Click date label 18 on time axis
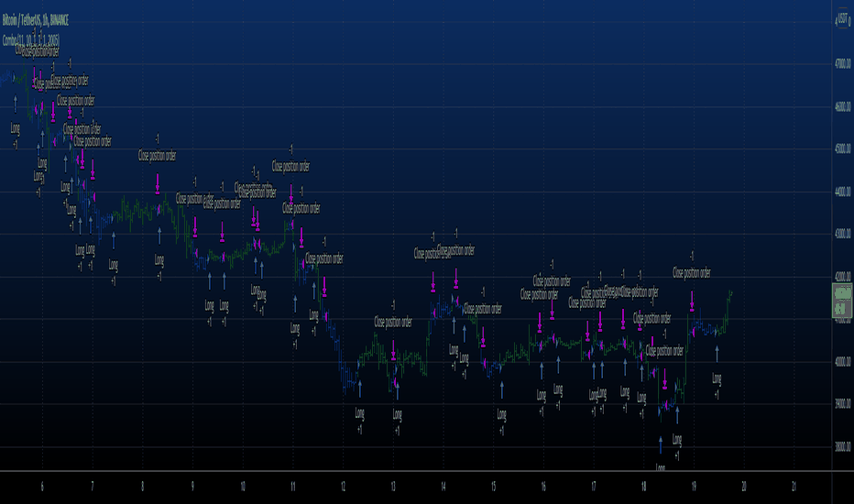The height and width of the screenshot is (504, 854). [x=644, y=487]
